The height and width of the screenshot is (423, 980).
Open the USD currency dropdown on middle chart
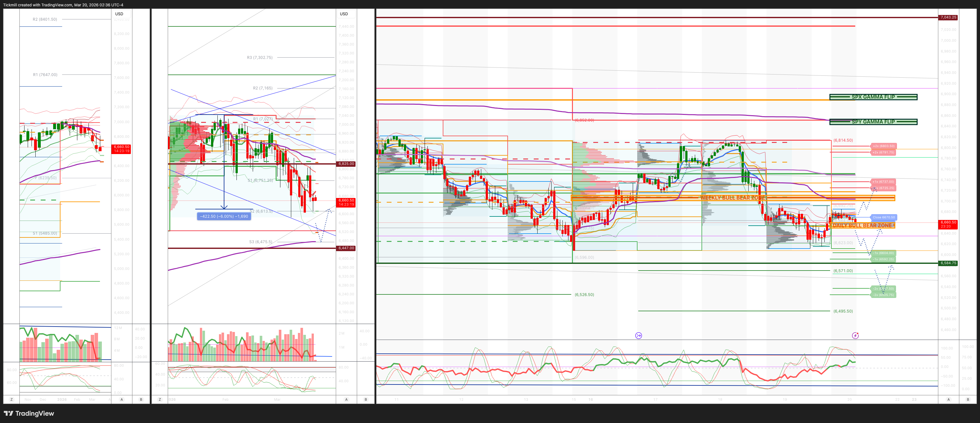(x=344, y=14)
